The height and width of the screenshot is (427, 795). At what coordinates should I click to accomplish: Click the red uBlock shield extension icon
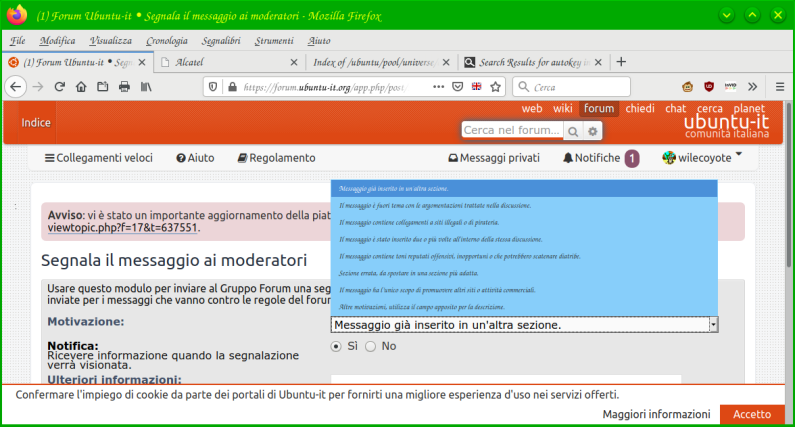tap(709, 87)
